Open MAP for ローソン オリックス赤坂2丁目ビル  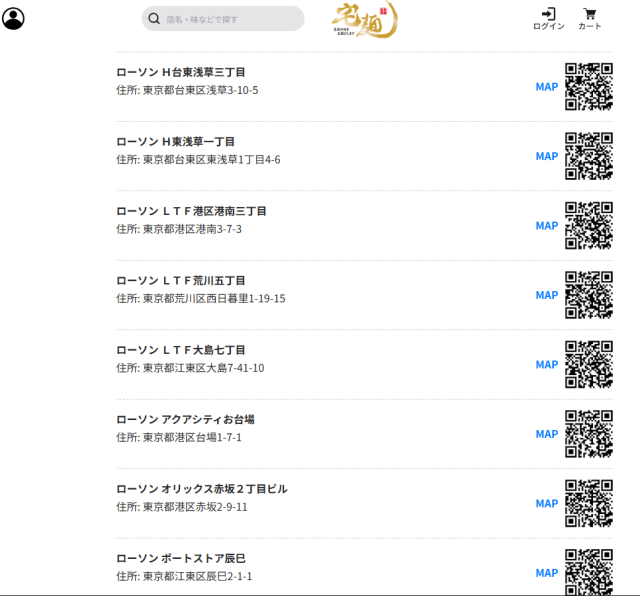[547, 504]
